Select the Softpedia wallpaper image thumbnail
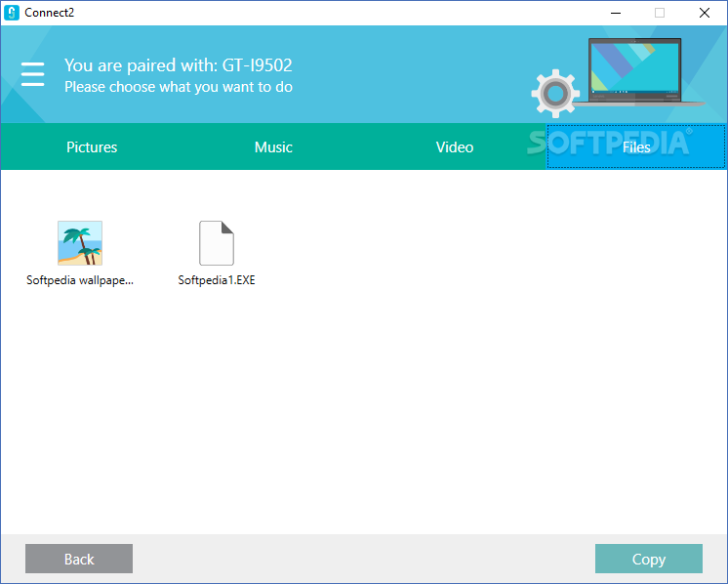 point(80,243)
